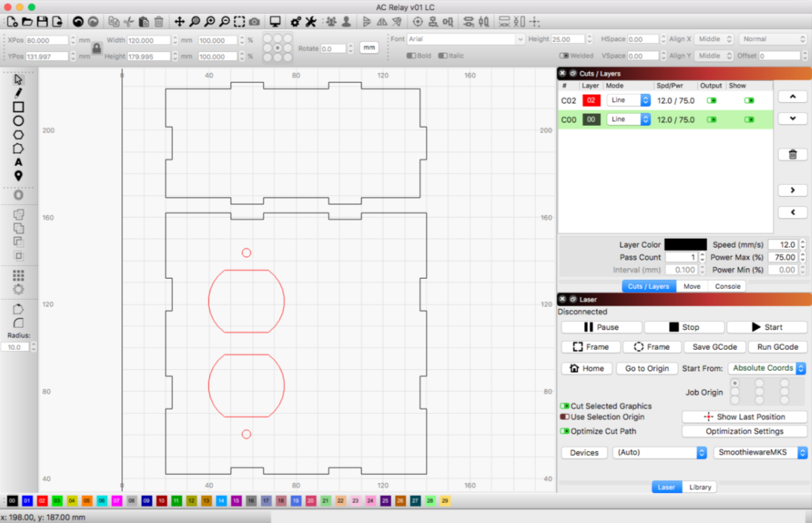The height and width of the screenshot is (523, 812).
Task: Open the laser cut Preview window
Action: click(x=275, y=21)
